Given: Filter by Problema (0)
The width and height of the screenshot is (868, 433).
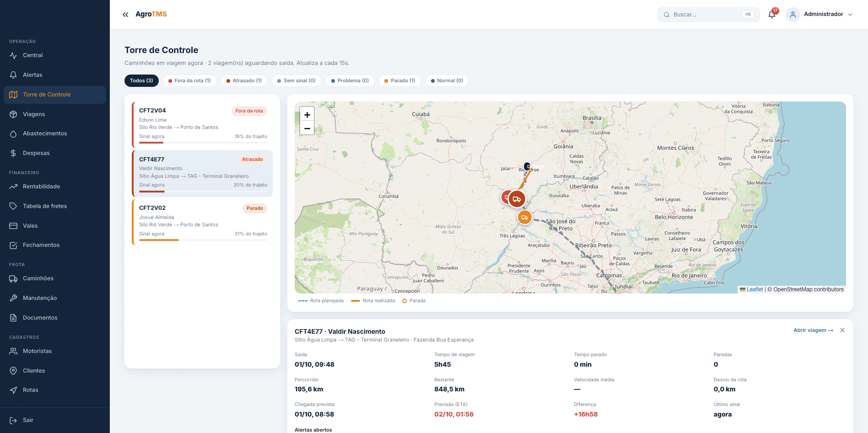Looking at the screenshot, I should click(x=350, y=80).
